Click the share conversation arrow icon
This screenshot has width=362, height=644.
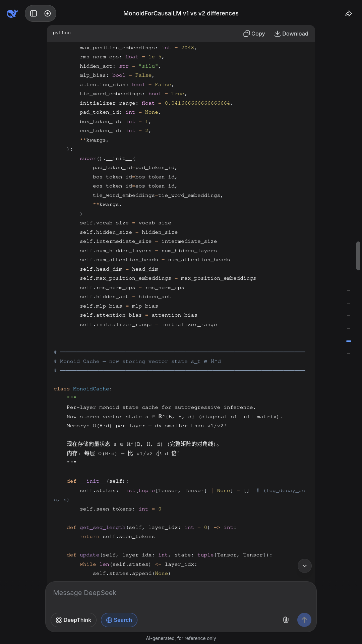[x=349, y=13]
